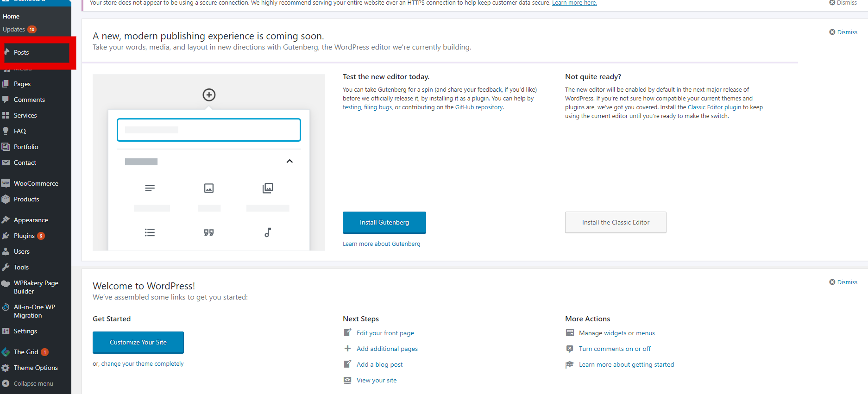Screen dimensions: 868x394
Task: Click the FAQ lightbulb icon
Action: 6,131
